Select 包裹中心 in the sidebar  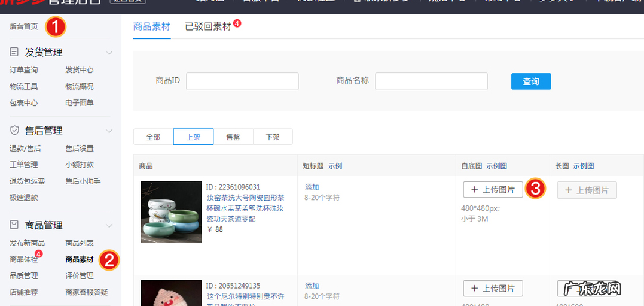click(x=24, y=103)
